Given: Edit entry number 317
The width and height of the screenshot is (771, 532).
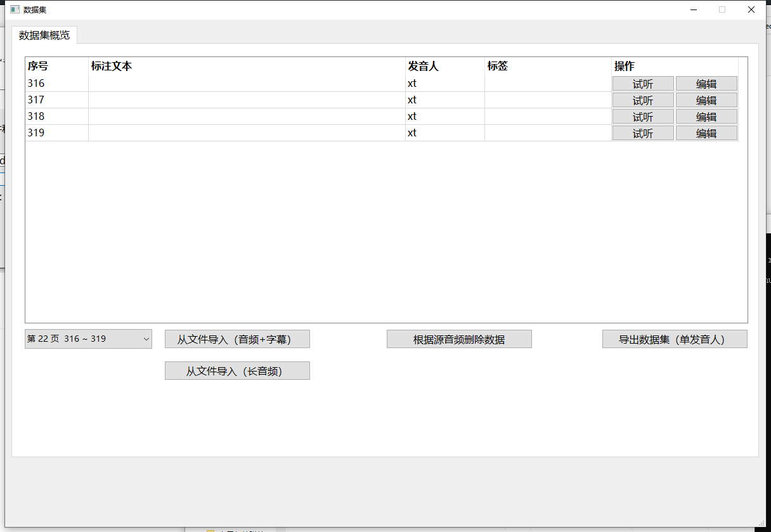Looking at the screenshot, I should (x=706, y=100).
